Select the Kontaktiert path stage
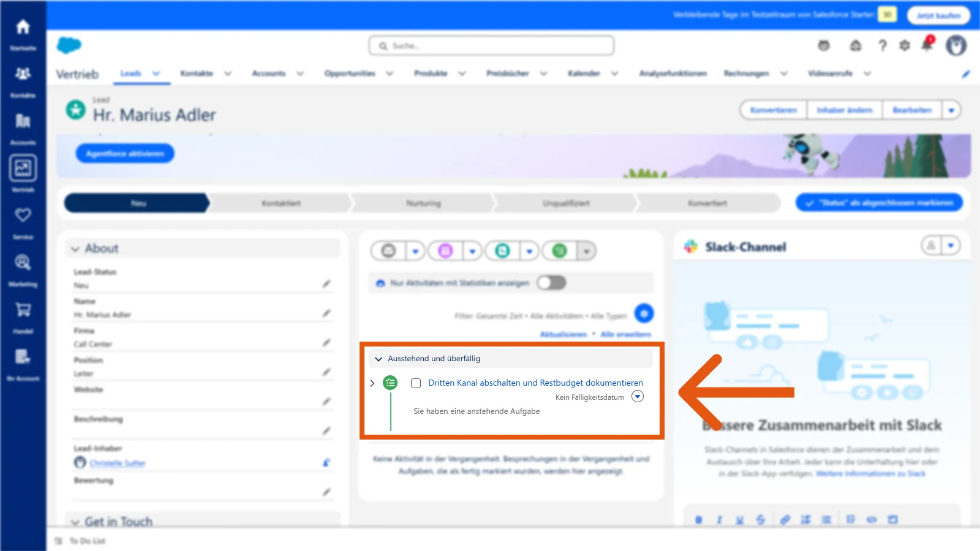Image resolution: width=980 pixels, height=551 pixels. pos(281,203)
